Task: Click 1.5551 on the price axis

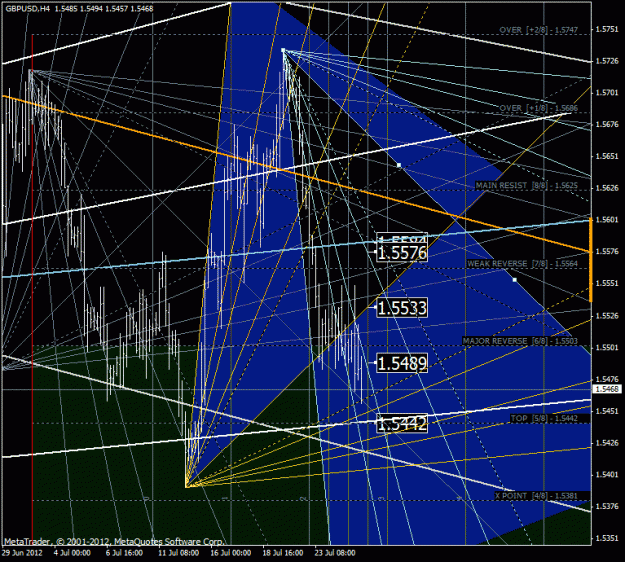Action: click(x=607, y=283)
